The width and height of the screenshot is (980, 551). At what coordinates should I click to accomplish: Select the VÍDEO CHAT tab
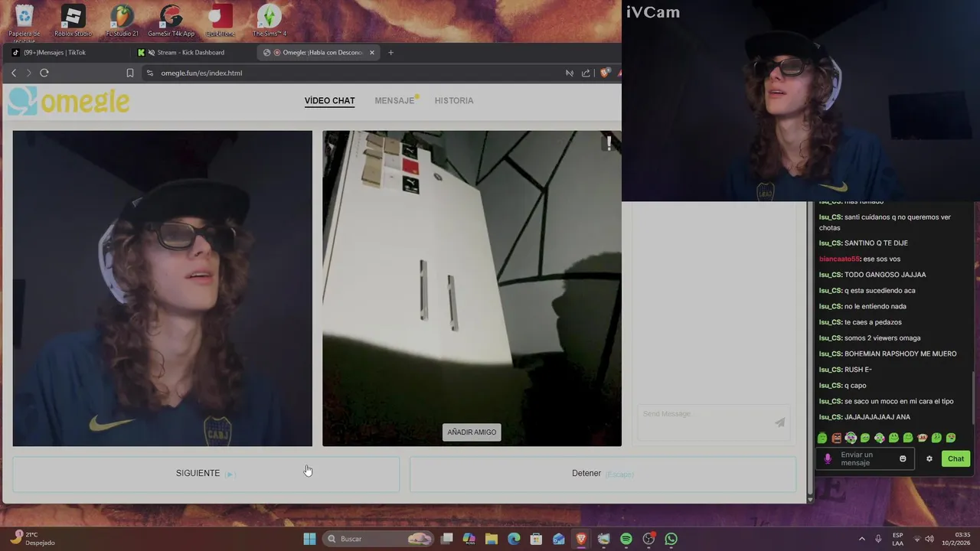(x=329, y=100)
